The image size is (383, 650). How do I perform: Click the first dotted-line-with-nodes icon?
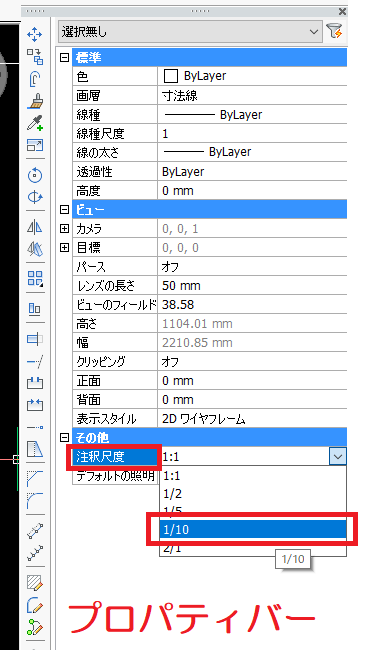tap(35, 531)
